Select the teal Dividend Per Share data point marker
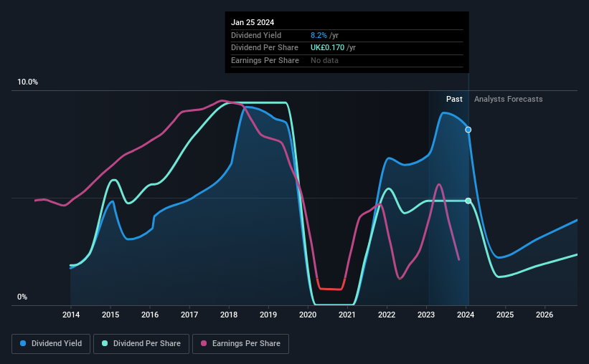 point(468,201)
